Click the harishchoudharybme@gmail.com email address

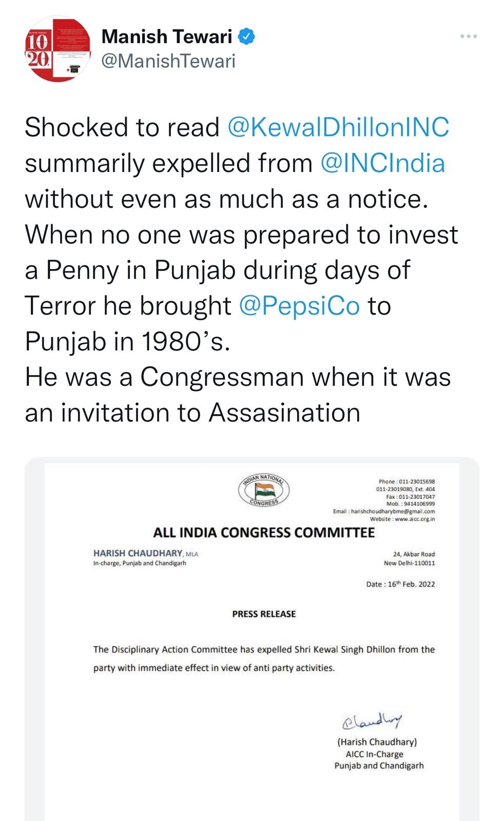393,511
